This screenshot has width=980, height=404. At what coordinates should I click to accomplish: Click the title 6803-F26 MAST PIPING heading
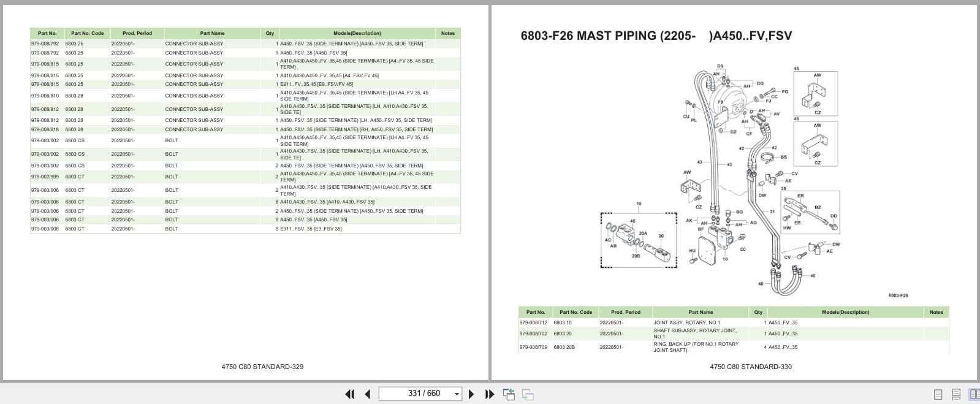tap(656, 36)
